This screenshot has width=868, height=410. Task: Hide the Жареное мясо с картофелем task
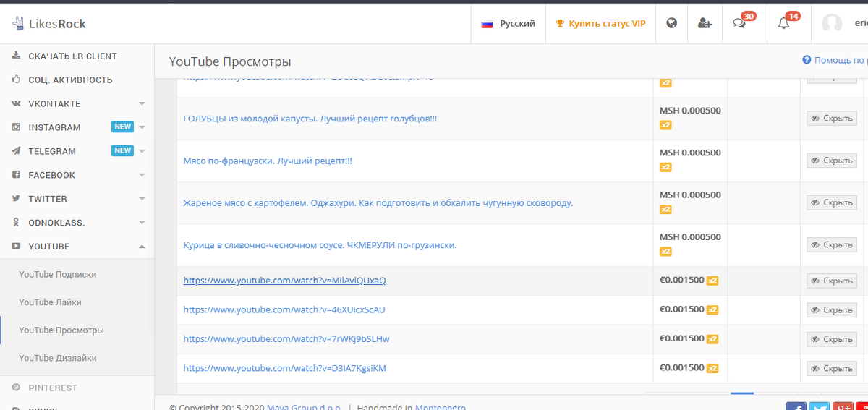coord(832,202)
